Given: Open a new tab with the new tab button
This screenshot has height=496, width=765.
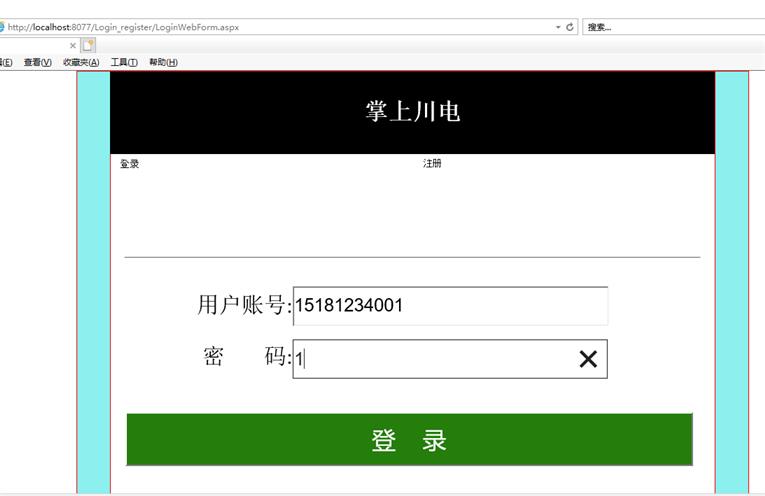Looking at the screenshot, I should click(x=88, y=45).
